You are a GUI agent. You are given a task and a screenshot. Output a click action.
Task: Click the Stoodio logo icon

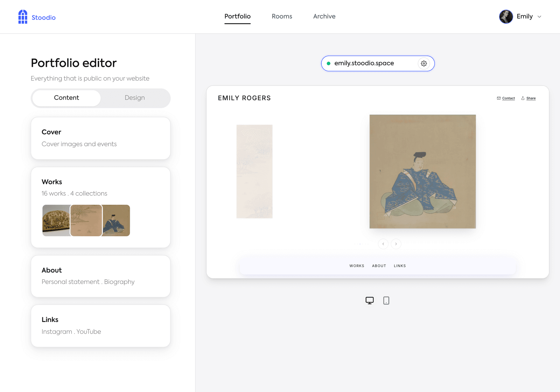[x=23, y=17]
